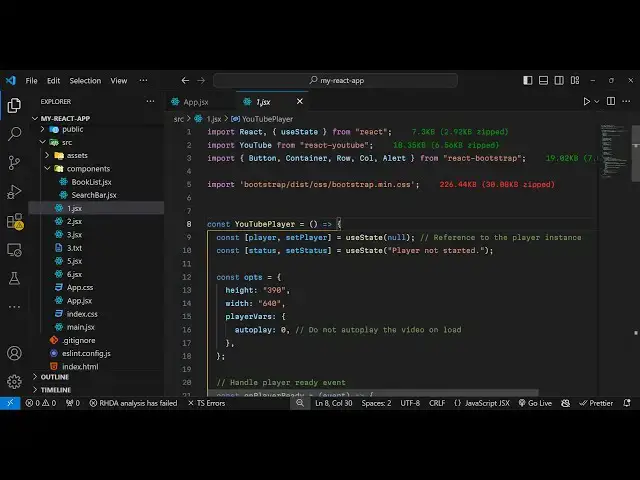640x480 pixels.
Task: Toggle the Primary Side Bar visibility
Action: click(x=527, y=80)
